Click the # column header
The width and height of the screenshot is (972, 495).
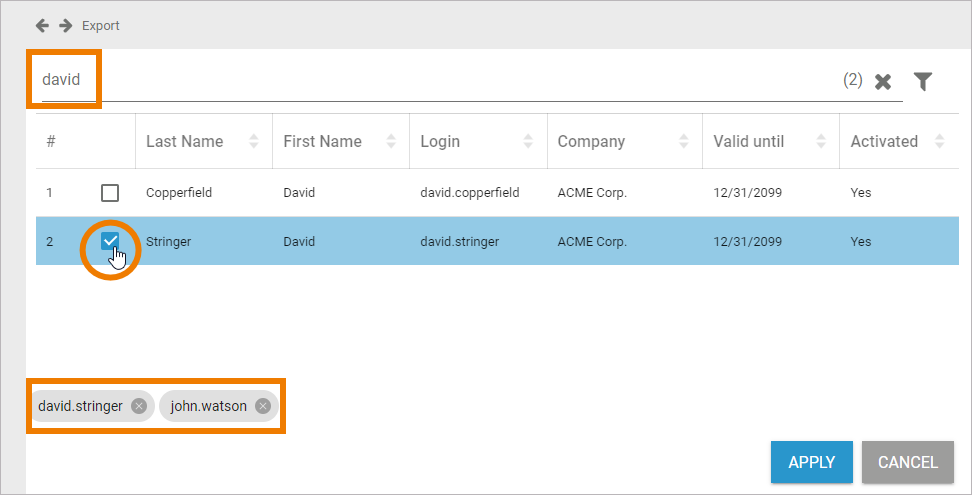click(x=51, y=141)
